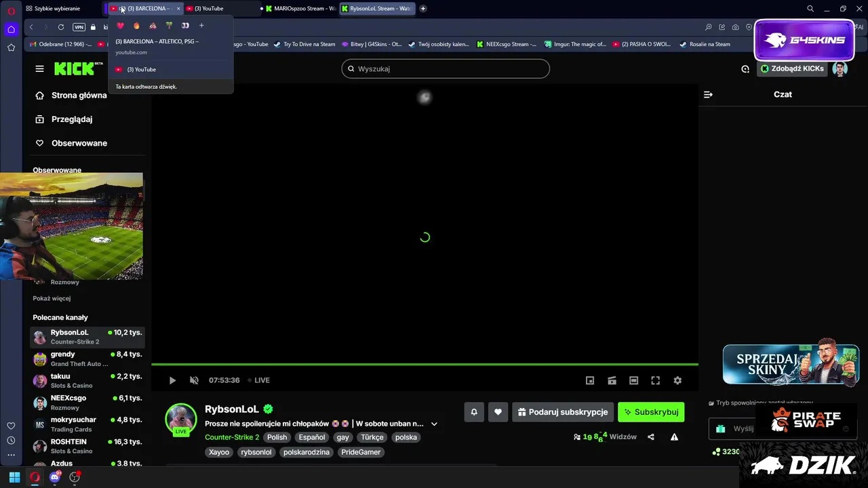Toggle theater mode
The width and height of the screenshot is (868, 488).
pos(633,380)
